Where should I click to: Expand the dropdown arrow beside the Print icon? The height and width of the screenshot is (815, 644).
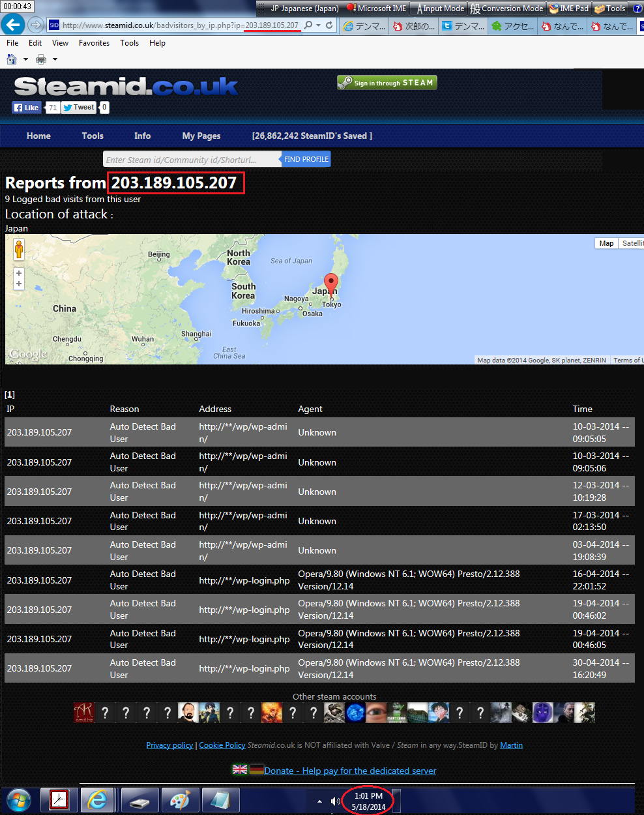[x=55, y=59]
